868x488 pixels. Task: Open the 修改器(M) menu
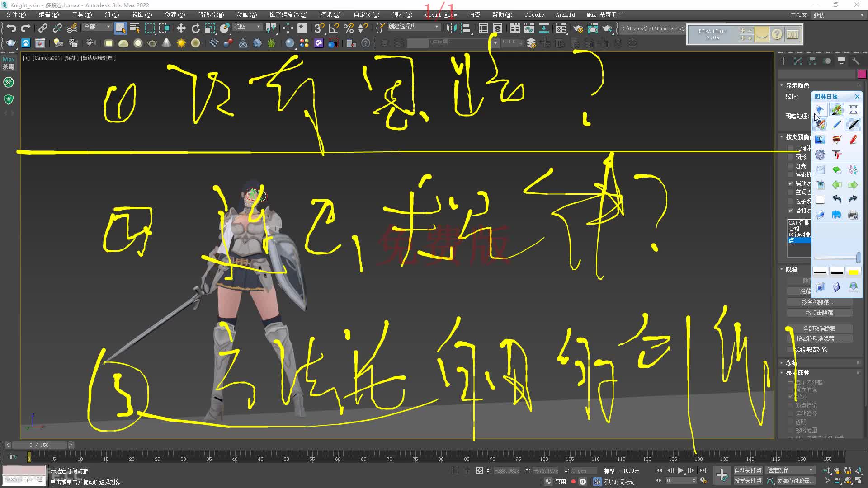(x=211, y=15)
